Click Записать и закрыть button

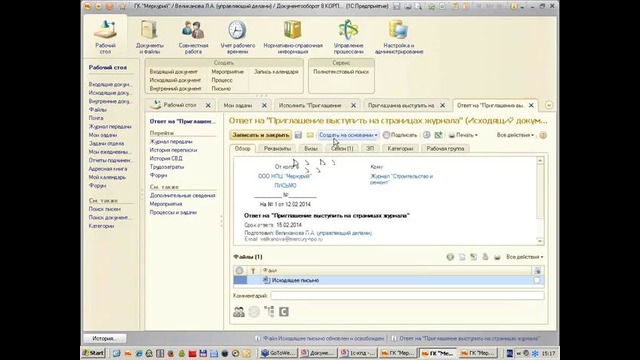click(260, 135)
